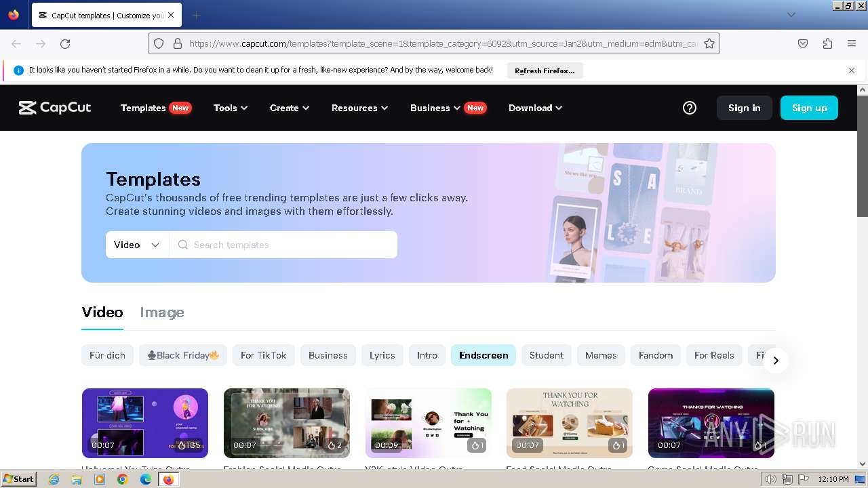
Task: Select the Intro category chip
Action: (x=427, y=355)
